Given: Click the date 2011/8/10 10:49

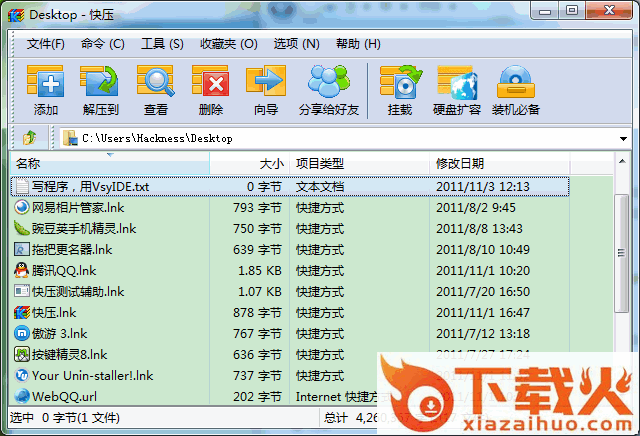Looking at the screenshot, I should [x=483, y=249].
